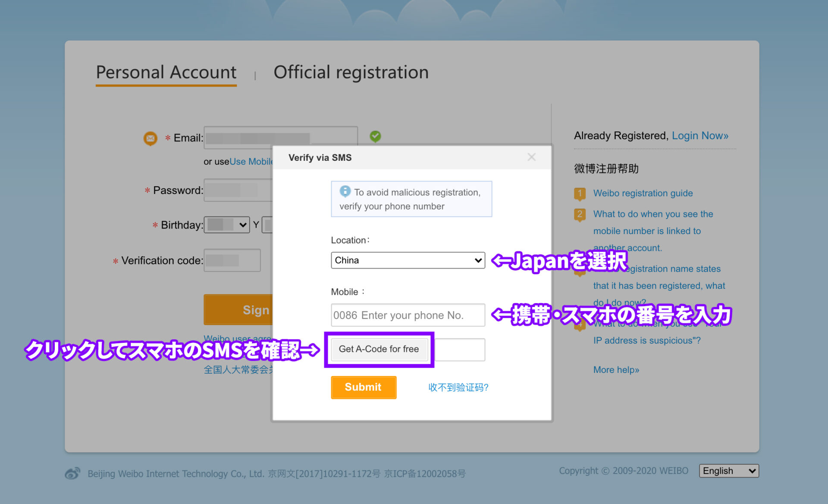
Task: Click the orange badge next to Weibo registration guide
Action: (x=580, y=194)
